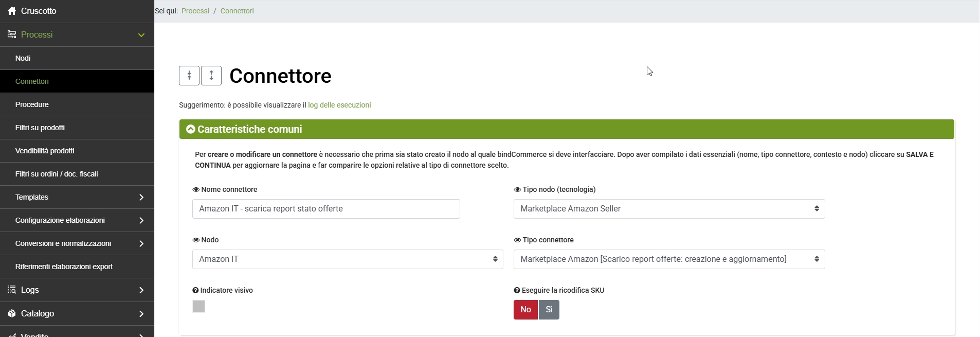Open the Nodo dropdown showing Amazon IT

(348, 259)
